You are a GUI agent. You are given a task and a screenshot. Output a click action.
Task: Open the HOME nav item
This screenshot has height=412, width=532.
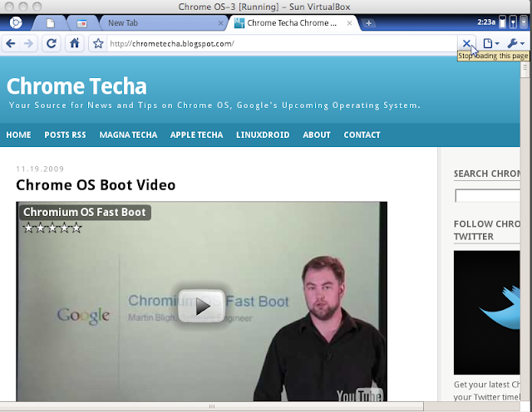point(18,135)
